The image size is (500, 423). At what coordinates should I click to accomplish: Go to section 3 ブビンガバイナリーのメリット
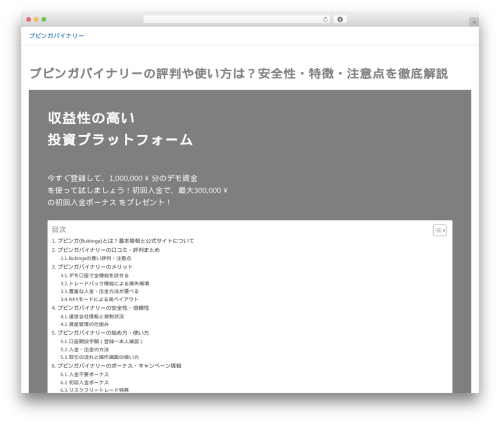click(x=92, y=267)
